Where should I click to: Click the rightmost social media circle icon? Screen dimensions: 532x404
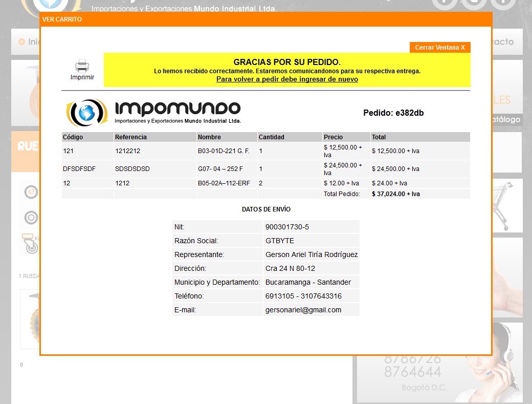502,3
